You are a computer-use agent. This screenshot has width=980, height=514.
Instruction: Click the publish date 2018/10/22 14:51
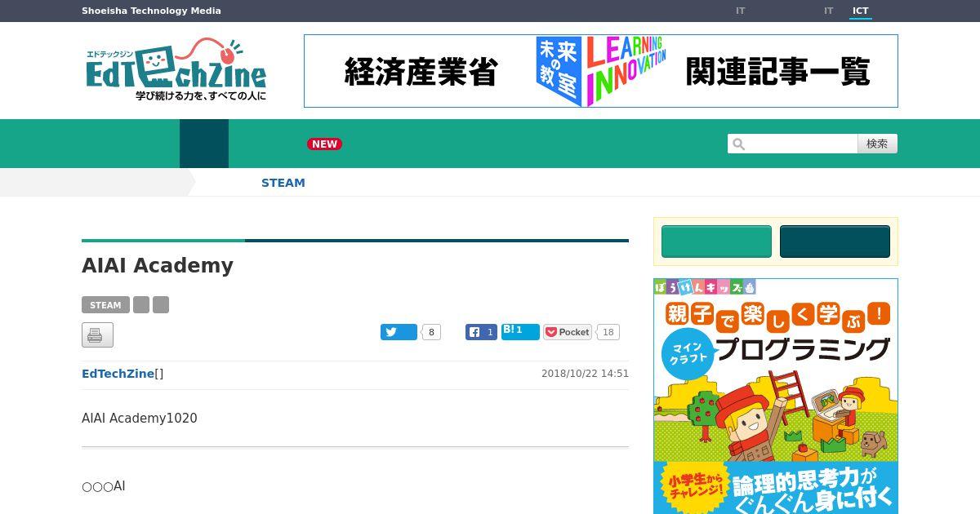pos(585,374)
